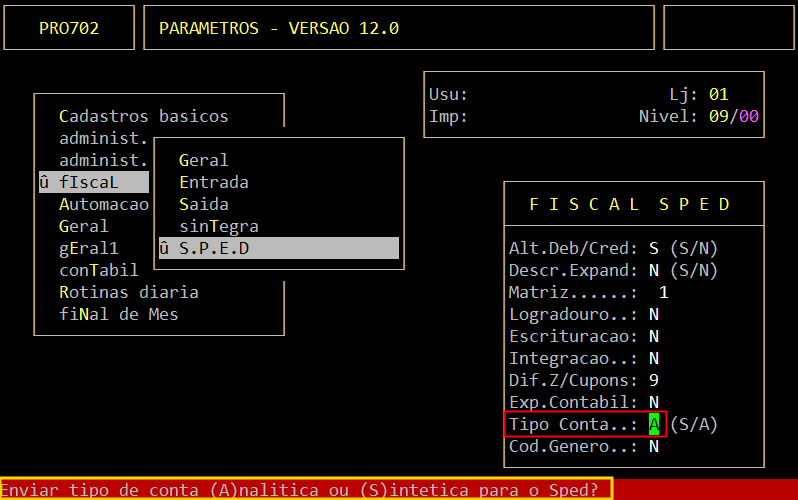This screenshot has width=798, height=500.
Task: Edit the Matriz number field
Action: point(663,292)
